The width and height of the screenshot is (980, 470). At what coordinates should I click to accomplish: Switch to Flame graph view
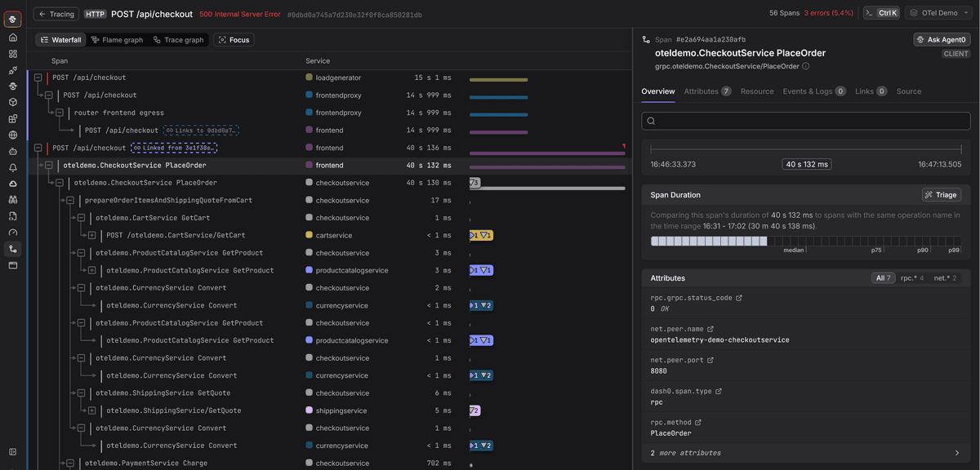pos(117,39)
